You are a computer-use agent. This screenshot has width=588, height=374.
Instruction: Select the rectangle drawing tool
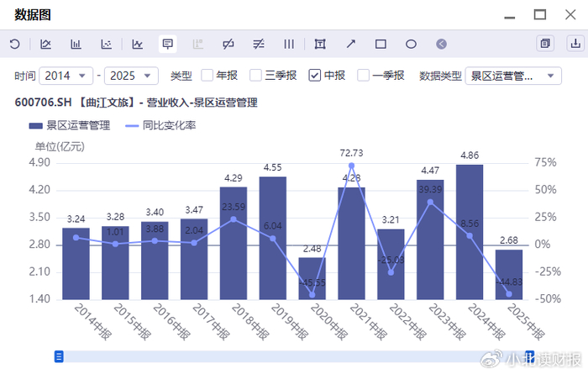pyautogui.click(x=381, y=44)
